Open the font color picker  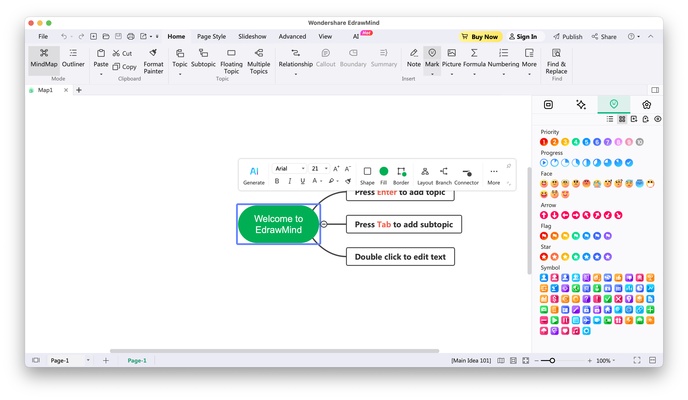click(315, 181)
